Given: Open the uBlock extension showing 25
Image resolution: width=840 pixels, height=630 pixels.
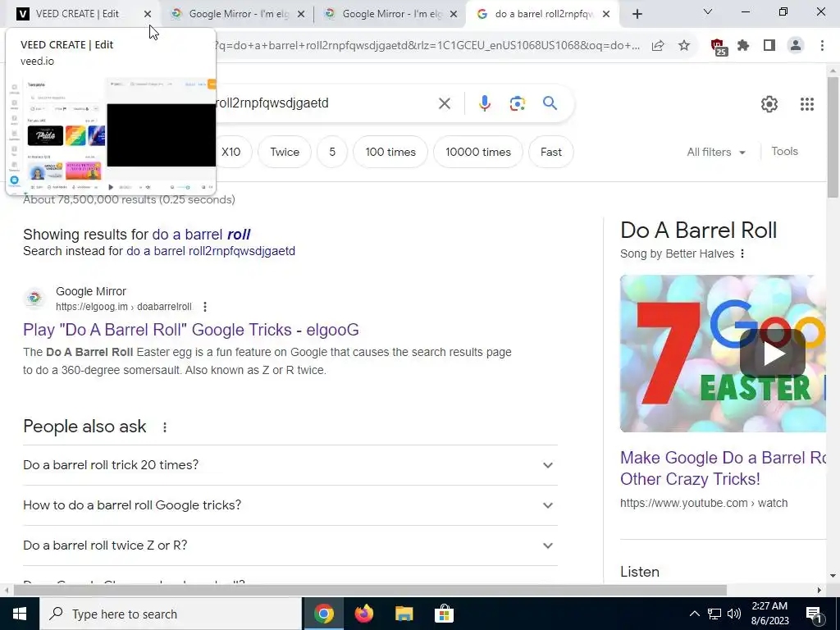Looking at the screenshot, I should point(719,47).
